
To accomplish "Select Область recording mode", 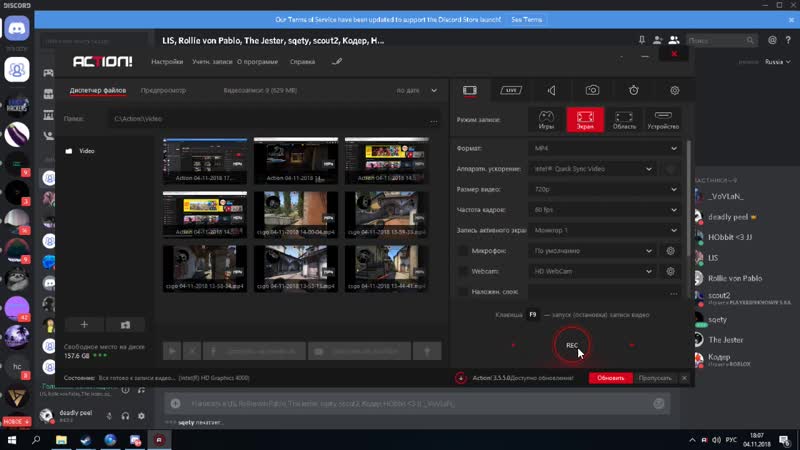I will 624,120.
